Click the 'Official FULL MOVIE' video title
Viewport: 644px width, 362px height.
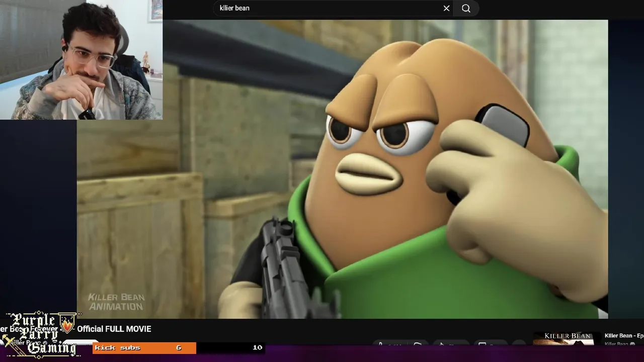[x=114, y=329]
